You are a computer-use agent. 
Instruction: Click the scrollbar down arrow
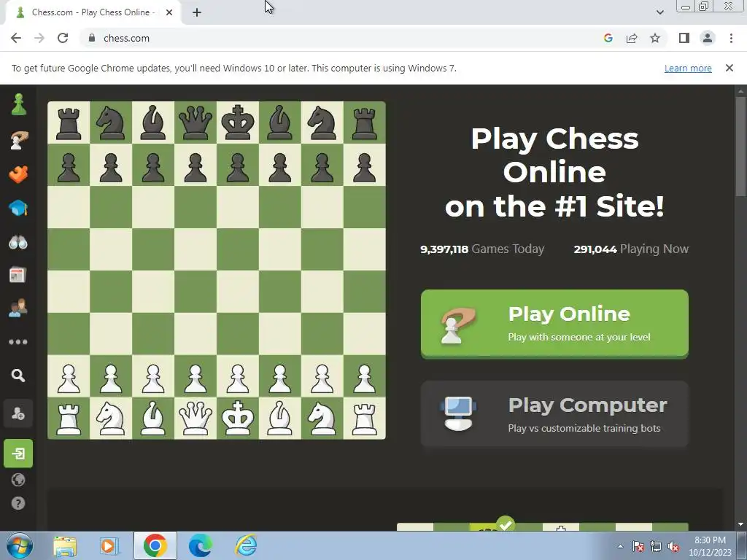[740, 524]
